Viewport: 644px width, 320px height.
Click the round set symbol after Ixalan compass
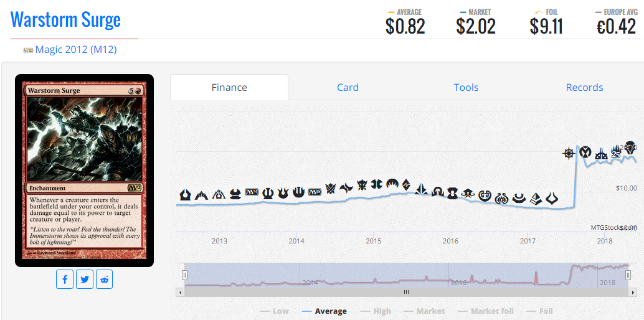tap(585, 152)
